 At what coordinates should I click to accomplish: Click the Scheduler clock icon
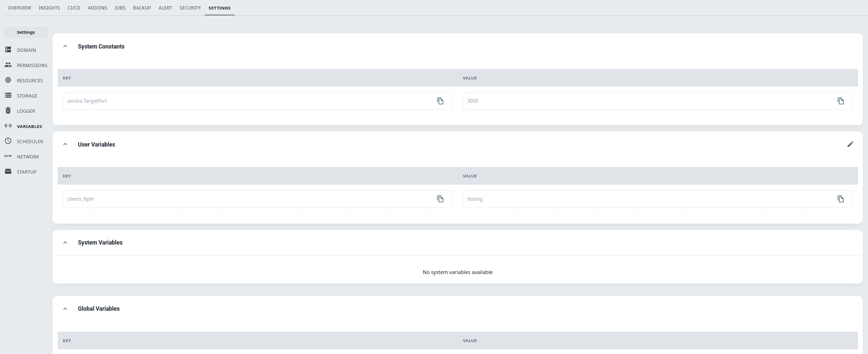(8, 141)
